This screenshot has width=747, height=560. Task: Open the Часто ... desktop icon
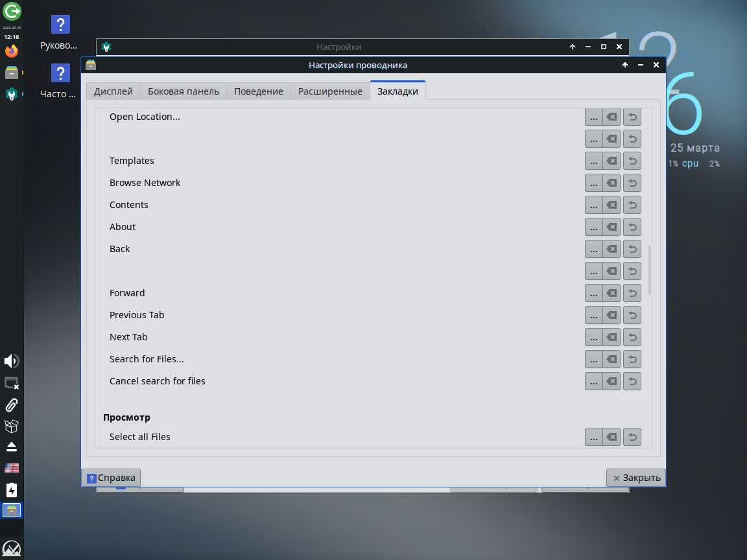pos(59,82)
